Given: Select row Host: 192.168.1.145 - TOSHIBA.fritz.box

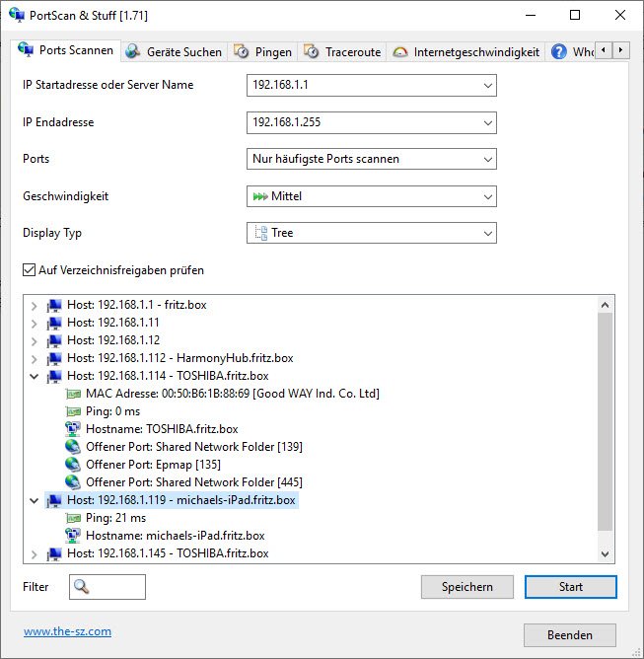Looking at the screenshot, I should click(x=168, y=553).
